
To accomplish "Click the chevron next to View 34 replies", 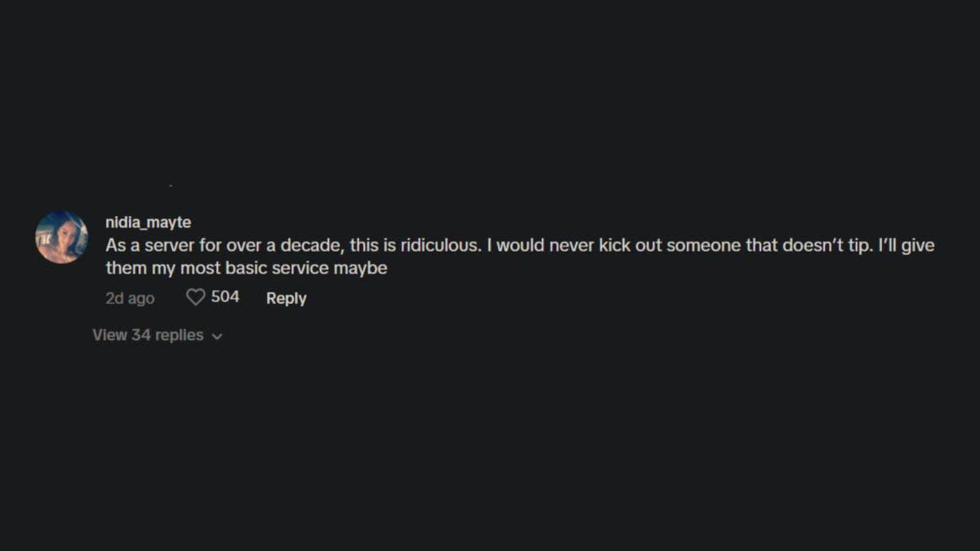I will [217, 336].
